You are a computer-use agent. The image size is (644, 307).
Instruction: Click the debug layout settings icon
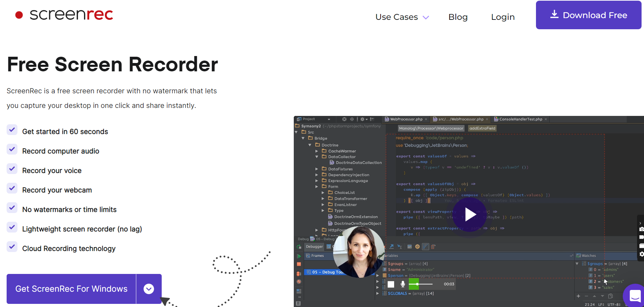pyautogui.click(x=299, y=291)
